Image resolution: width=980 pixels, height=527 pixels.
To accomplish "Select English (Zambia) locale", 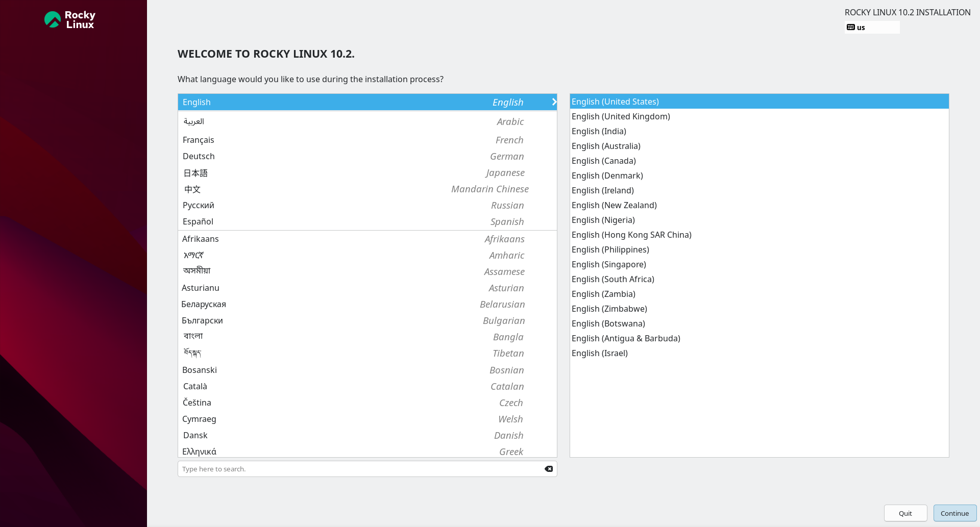I will coord(759,294).
